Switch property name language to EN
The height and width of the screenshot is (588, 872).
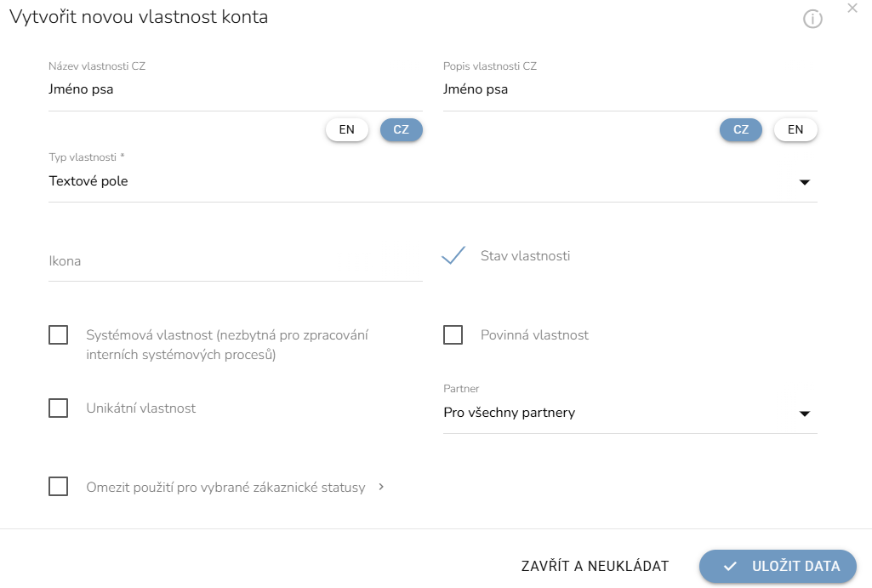[347, 129]
